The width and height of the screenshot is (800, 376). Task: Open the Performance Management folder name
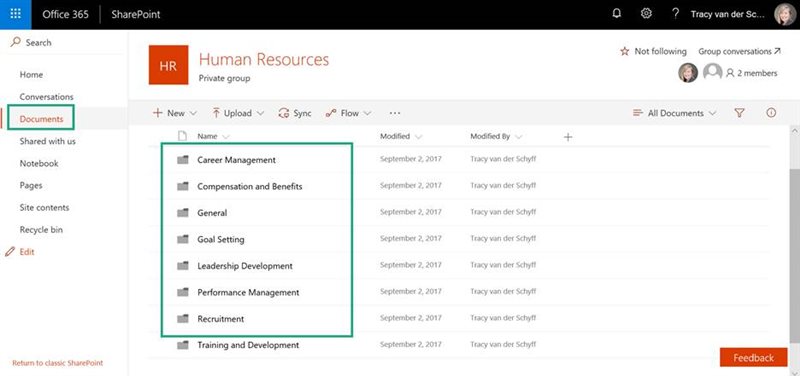(x=248, y=292)
